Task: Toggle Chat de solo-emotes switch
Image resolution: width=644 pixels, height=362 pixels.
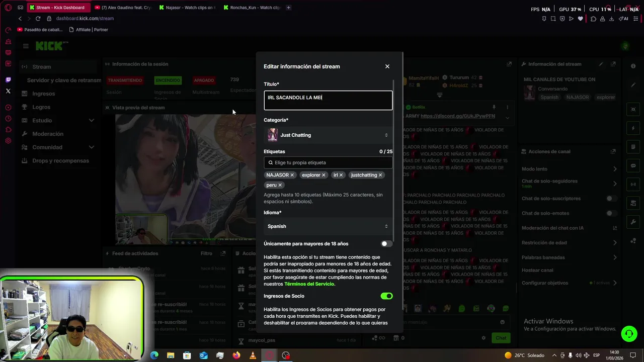Action: coord(611,213)
